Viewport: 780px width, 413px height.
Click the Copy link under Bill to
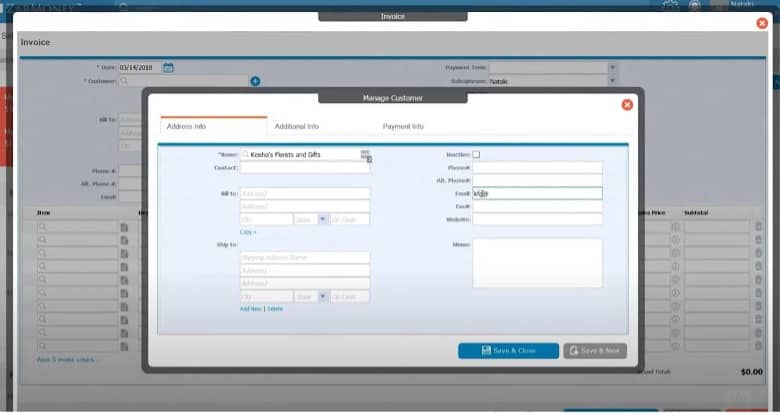click(247, 231)
